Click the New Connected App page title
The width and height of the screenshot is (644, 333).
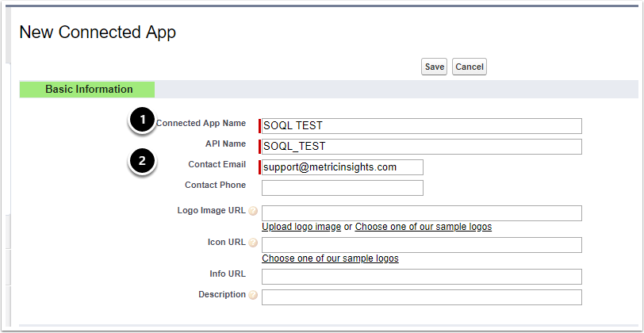98,33
